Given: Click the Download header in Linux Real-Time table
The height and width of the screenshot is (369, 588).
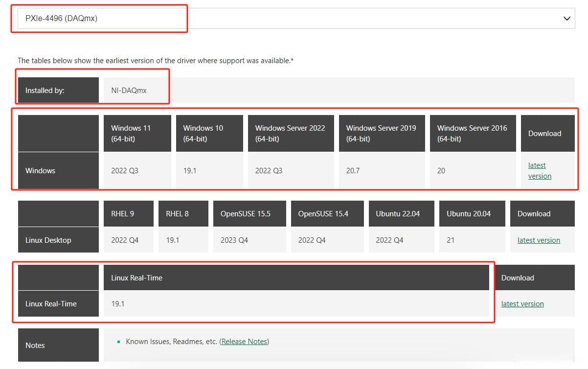Looking at the screenshot, I should coord(534,277).
